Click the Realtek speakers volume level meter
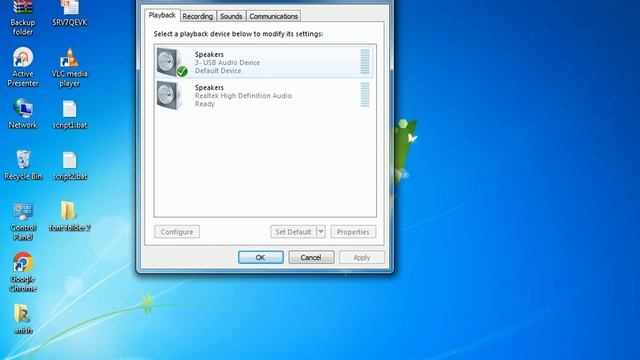 coord(365,95)
